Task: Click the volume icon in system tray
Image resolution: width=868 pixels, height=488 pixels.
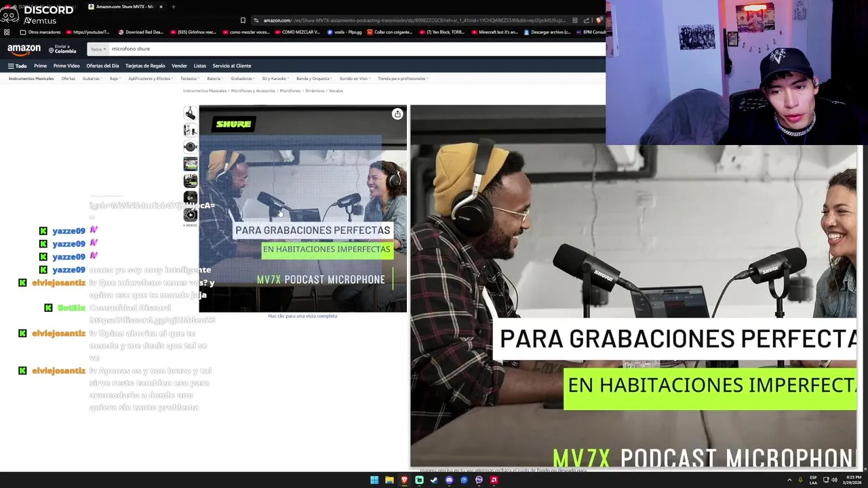Action: 835,480
